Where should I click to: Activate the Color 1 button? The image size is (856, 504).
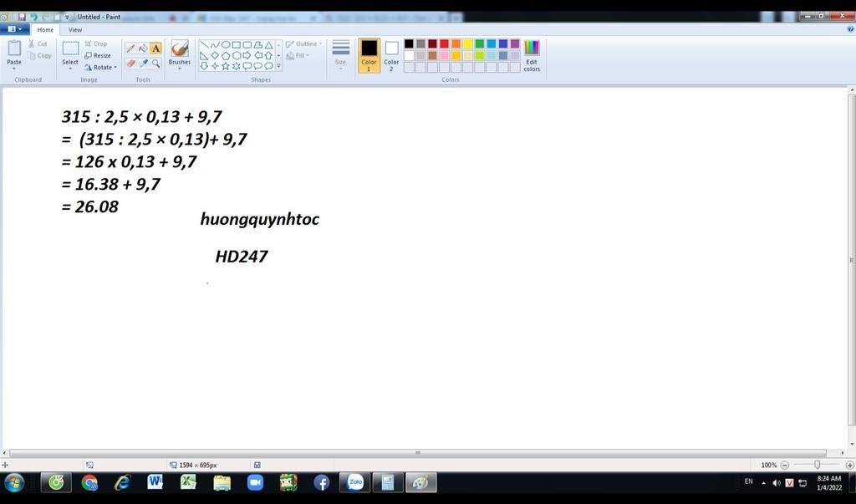coord(369,55)
